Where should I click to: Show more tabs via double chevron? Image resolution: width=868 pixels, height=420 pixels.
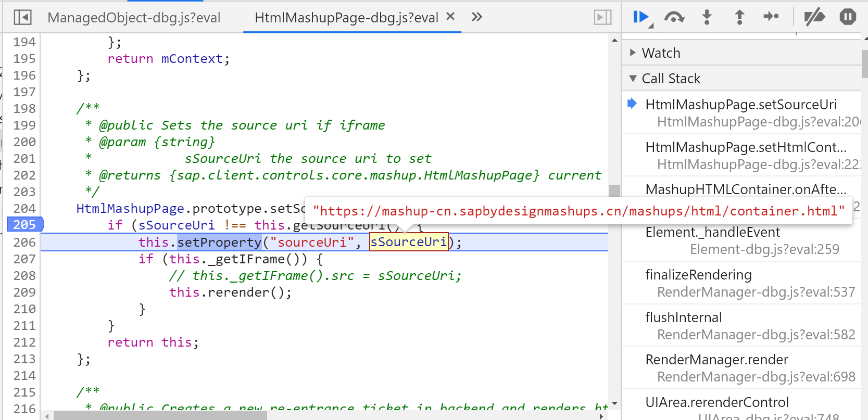point(477,17)
